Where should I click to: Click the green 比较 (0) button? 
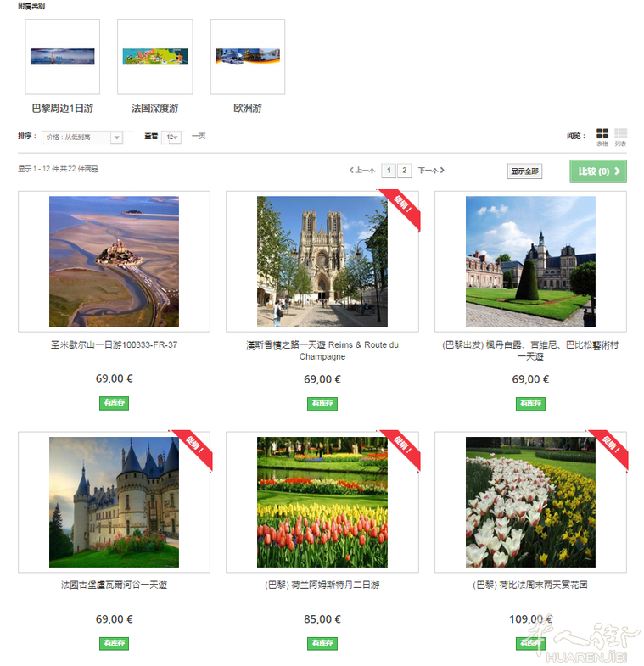599,171
